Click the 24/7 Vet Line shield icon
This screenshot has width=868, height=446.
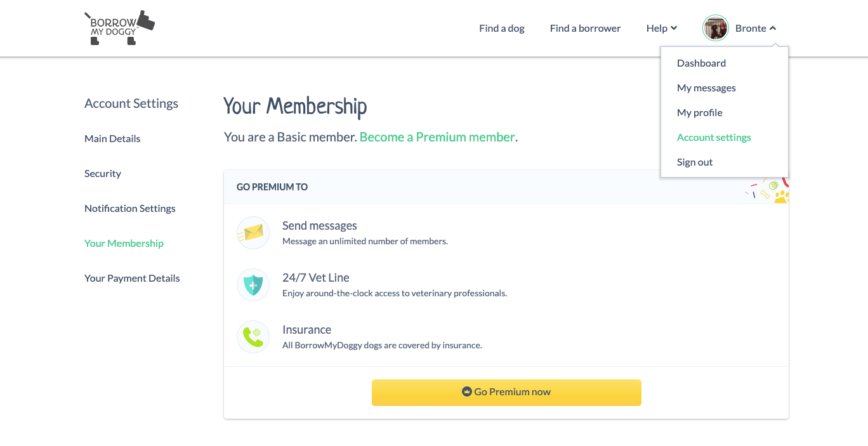(253, 284)
